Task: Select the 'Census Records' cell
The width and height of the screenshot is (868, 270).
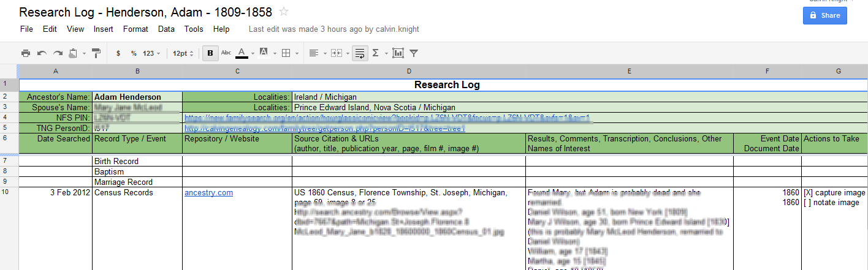Action: (x=137, y=229)
